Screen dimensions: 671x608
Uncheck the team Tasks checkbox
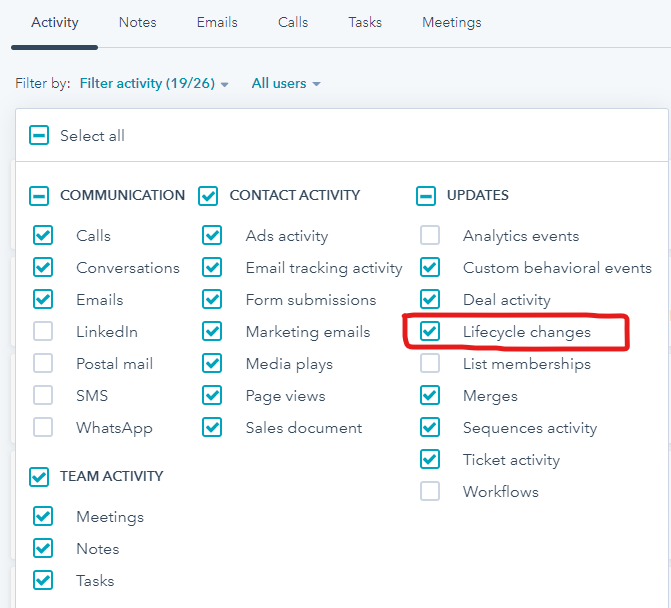click(x=43, y=581)
